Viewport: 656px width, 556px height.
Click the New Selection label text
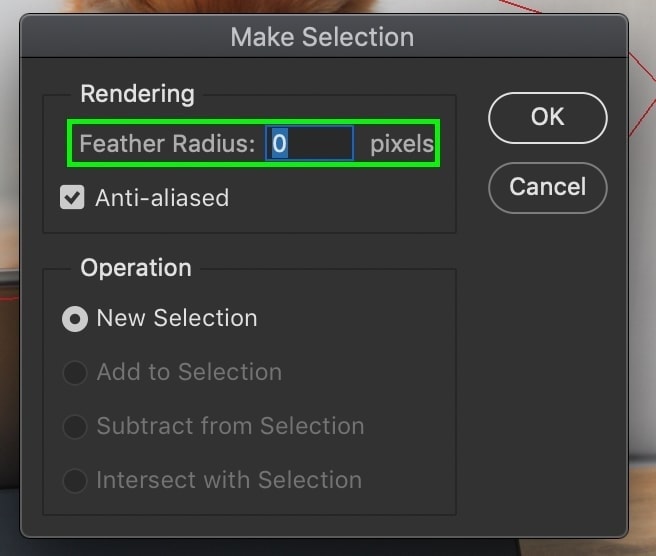177,318
